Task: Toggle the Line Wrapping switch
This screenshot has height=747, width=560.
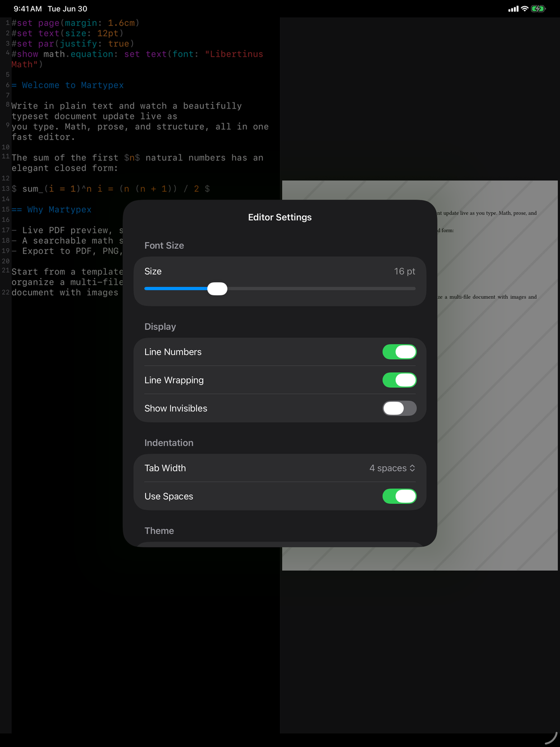Action: click(399, 380)
